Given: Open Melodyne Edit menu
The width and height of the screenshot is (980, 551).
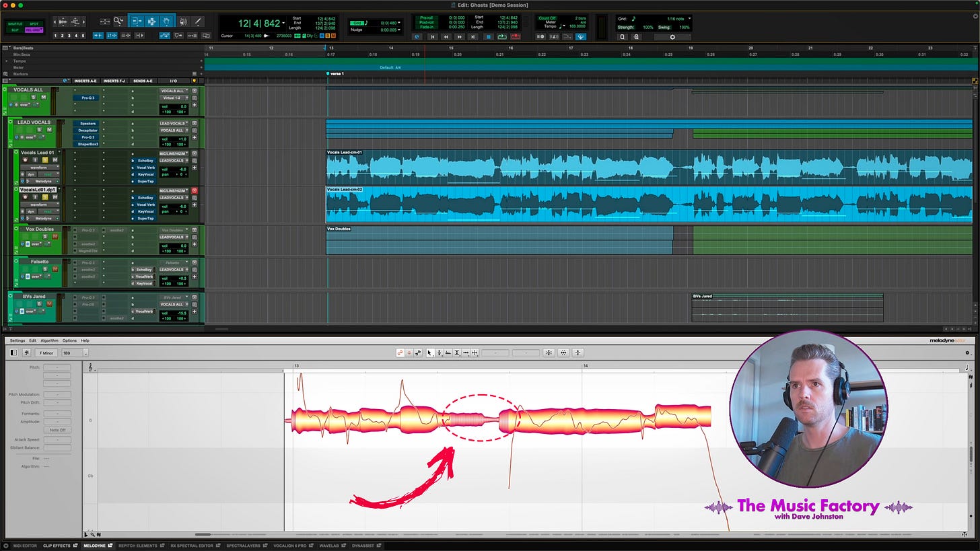Looking at the screenshot, I should (32, 340).
